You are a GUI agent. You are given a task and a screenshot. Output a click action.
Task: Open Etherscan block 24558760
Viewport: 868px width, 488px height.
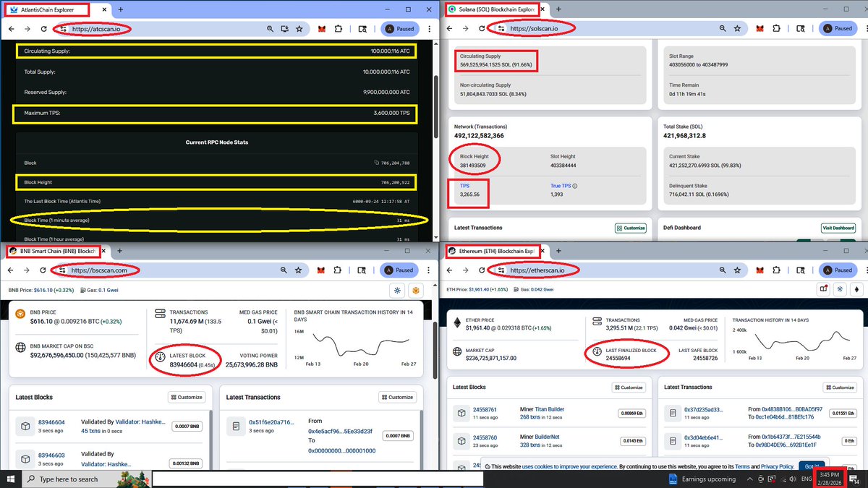[485, 437]
